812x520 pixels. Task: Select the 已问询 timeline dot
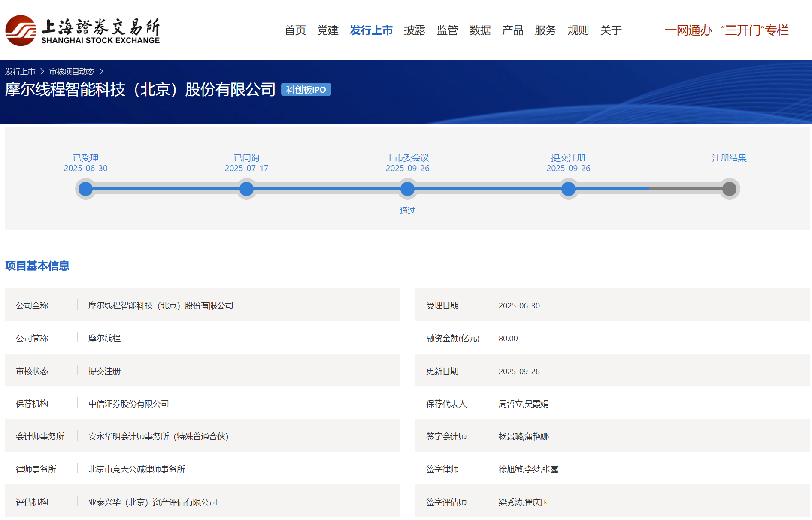tap(246, 189)
